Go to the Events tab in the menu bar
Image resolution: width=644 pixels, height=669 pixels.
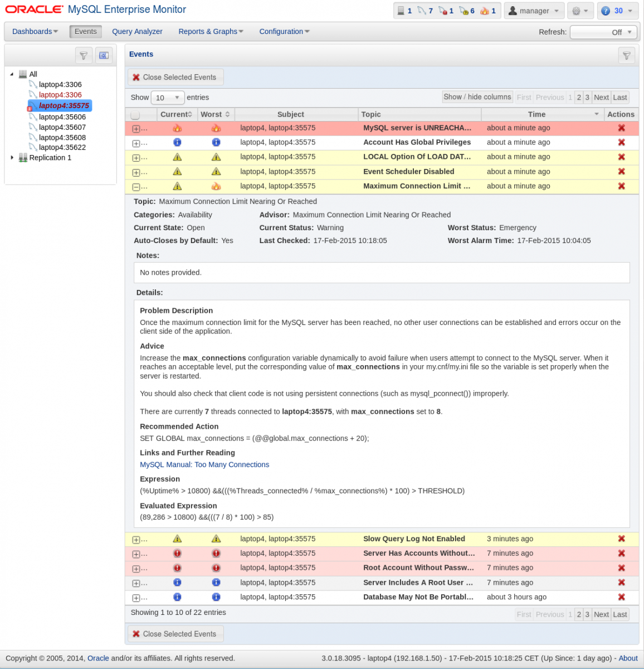(x=86, y=32)
